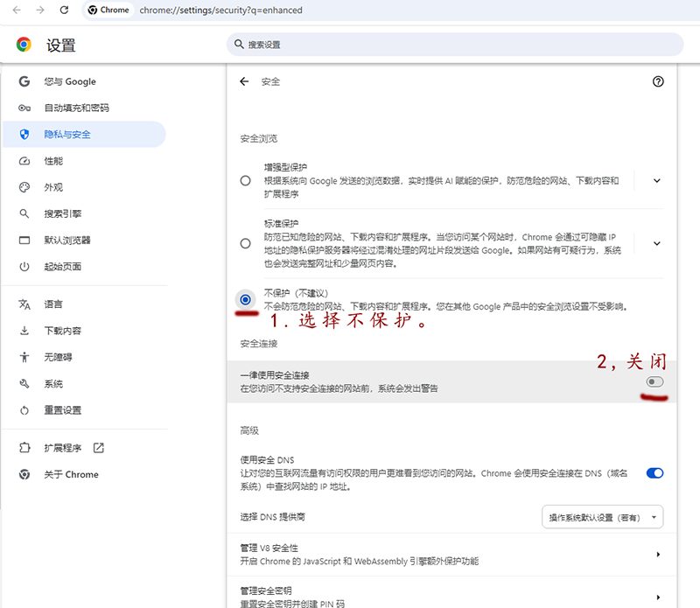Click the 搜索设置 search field

(x=455, y=45)
